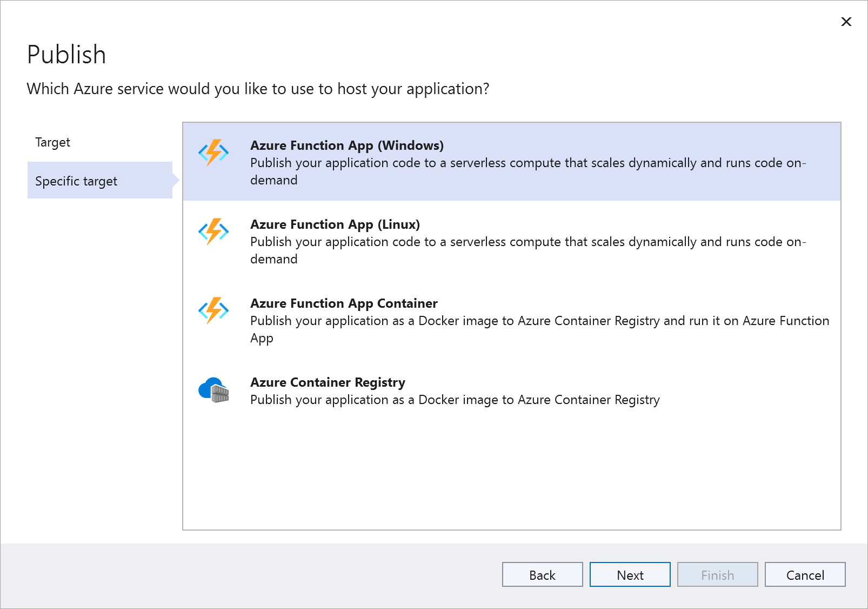
Task: Select the Azure Container Registry title
Action: (x=328, y=382)
